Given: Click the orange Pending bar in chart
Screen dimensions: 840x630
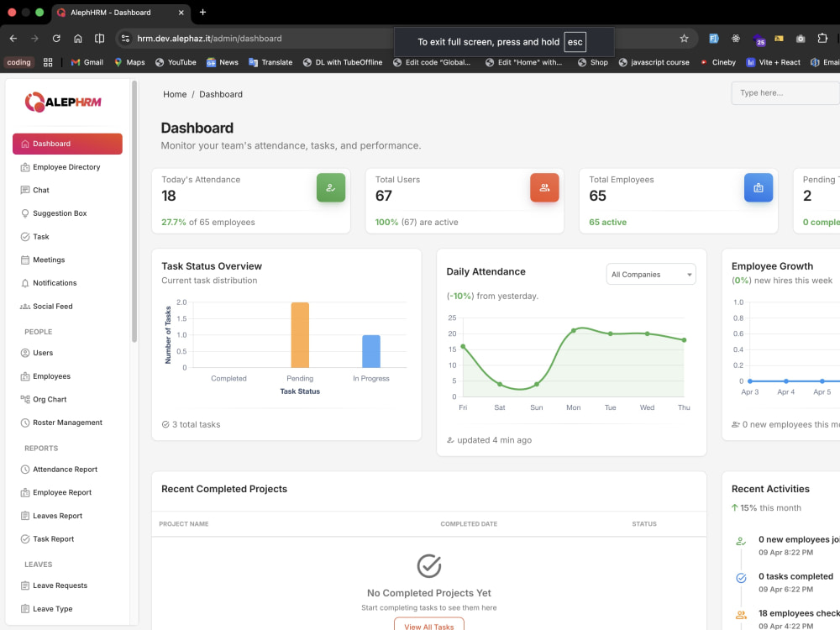Looking at the screenshot, I should [300, 335].
